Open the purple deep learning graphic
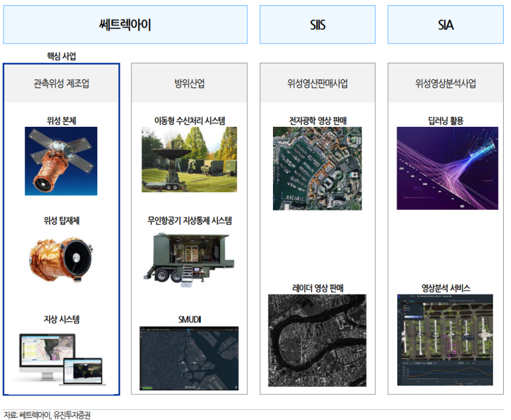511x420 pixels. [x=448, y=168]
